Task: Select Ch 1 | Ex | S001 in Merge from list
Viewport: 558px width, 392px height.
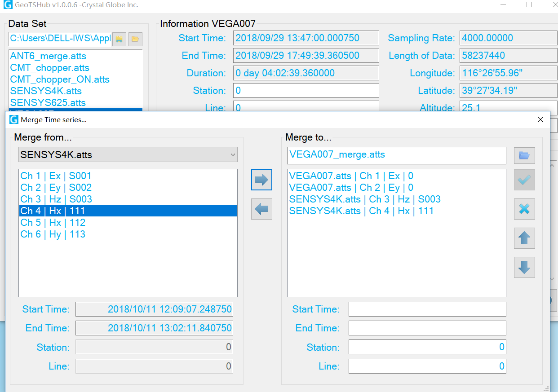Action: point(128,176)
